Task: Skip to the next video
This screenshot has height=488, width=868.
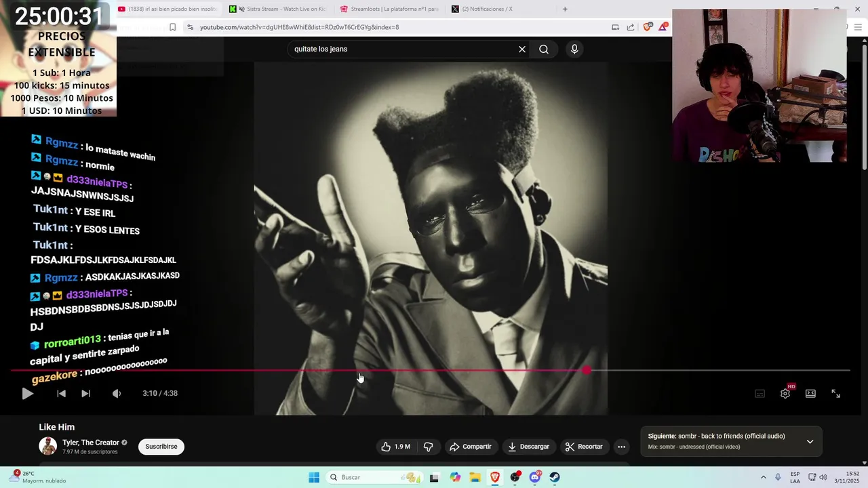Action: (85, 393)
